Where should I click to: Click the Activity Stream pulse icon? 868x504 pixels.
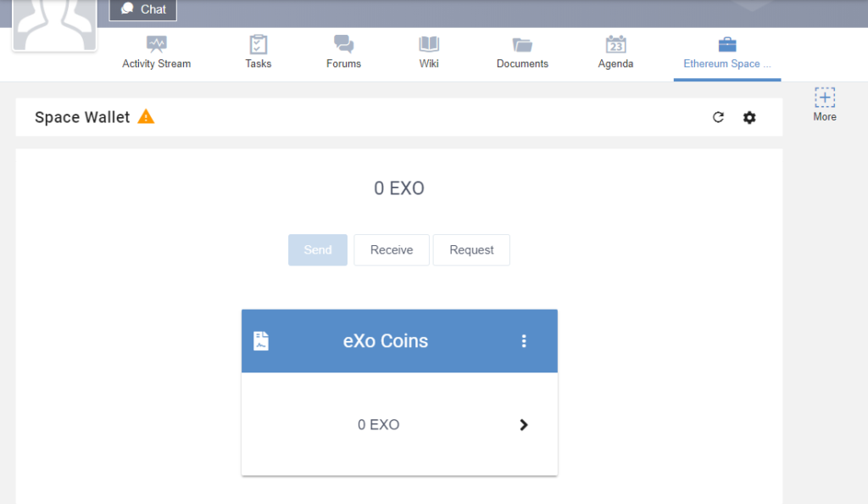tap(157, 44)
